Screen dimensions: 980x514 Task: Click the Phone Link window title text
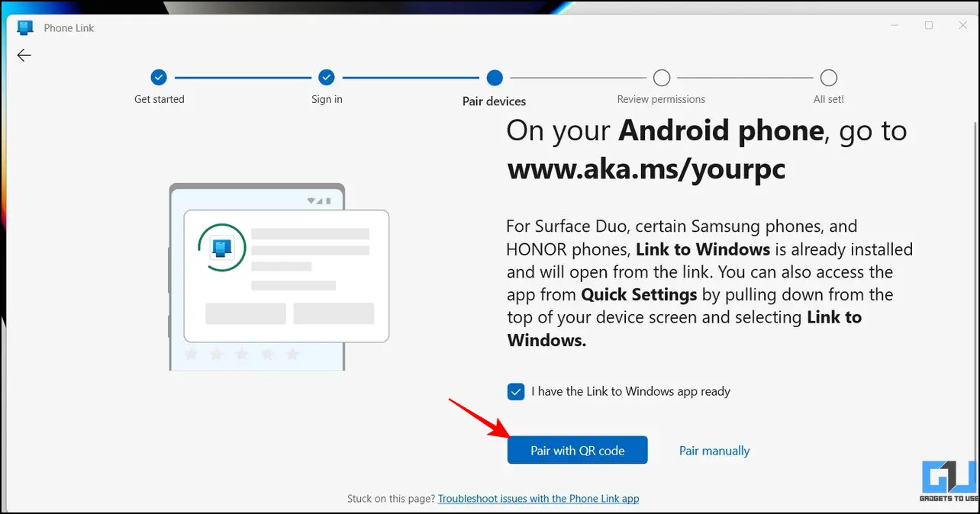point(69,28)
